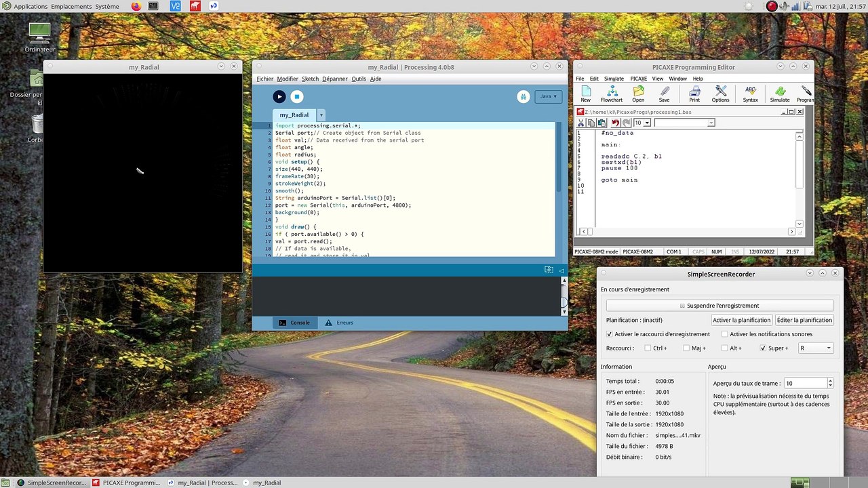Screen dimensions: 868x488
Task: Toggle the Super + shortcut checkbox
Action: point(764,348)
